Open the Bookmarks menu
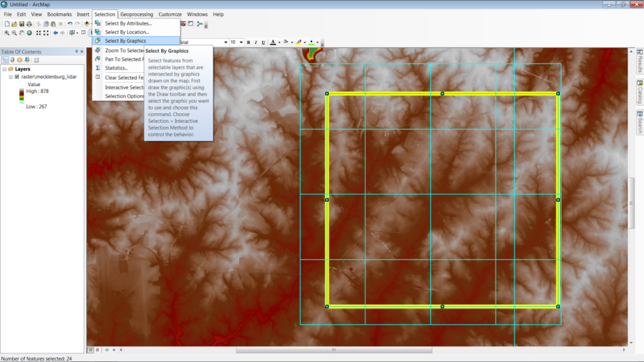644x362 pixels. [60, 14]
